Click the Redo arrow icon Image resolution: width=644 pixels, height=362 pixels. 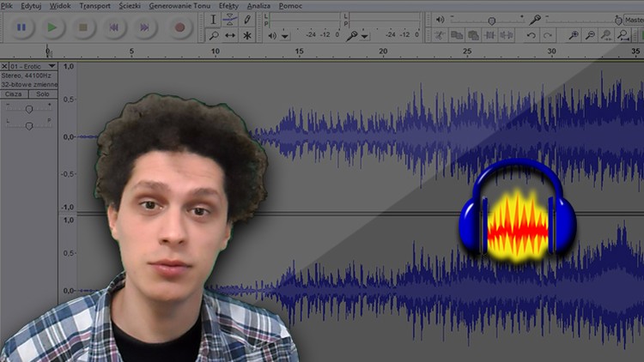click(548, 36)
